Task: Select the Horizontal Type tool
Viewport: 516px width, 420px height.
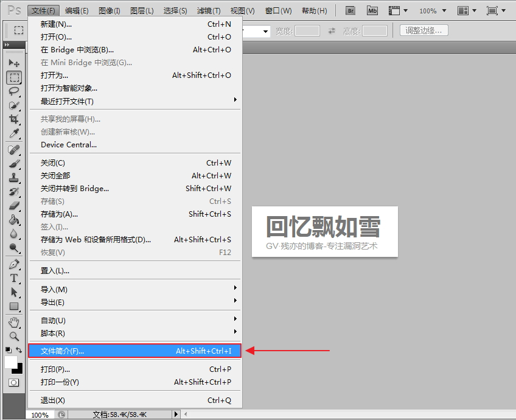Action: point(14,278)
